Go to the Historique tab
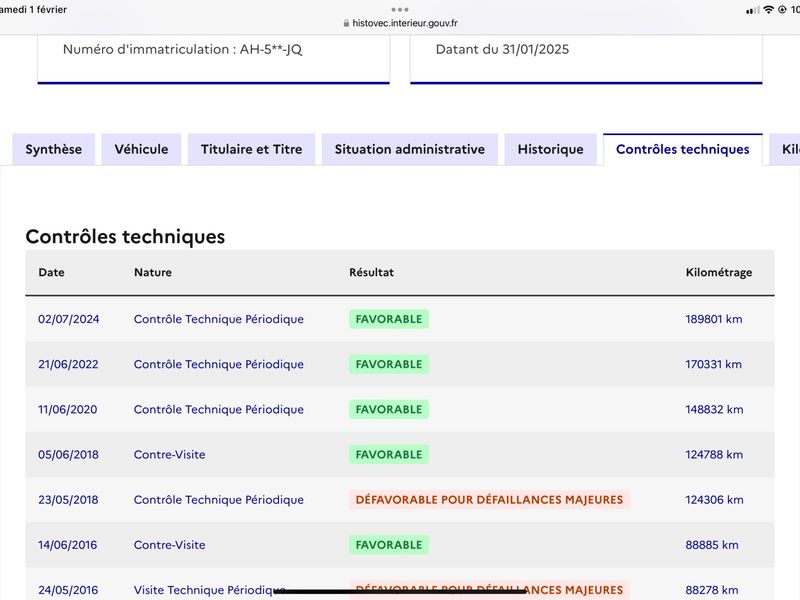Screen dimensions: 800x600 click(x=551, y=149)
